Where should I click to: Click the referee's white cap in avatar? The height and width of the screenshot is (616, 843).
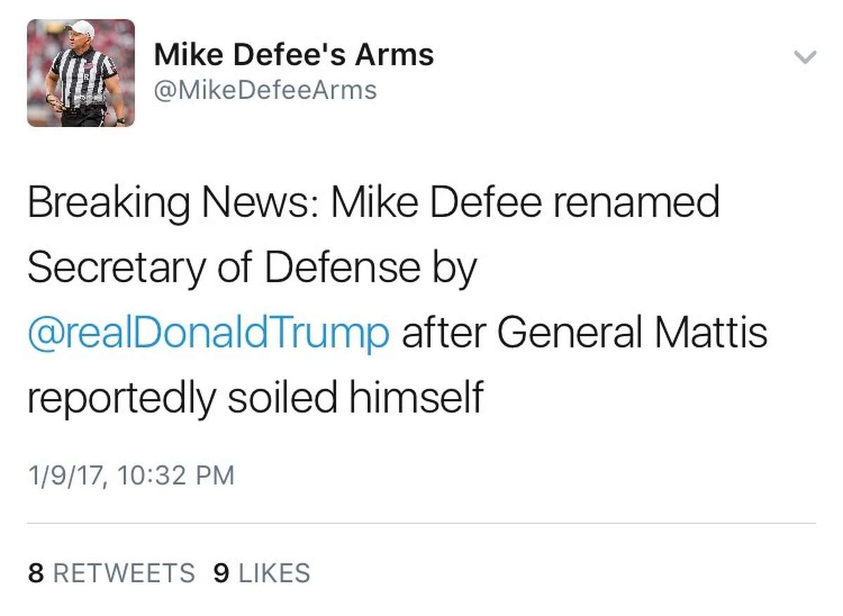[81, 30]
